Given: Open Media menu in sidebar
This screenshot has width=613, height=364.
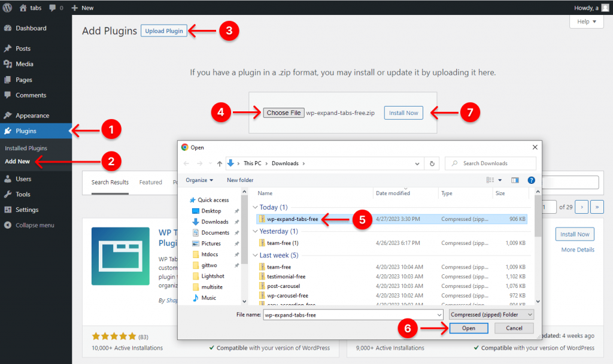Looking at the screenshot, I should (x=24, y=63).
